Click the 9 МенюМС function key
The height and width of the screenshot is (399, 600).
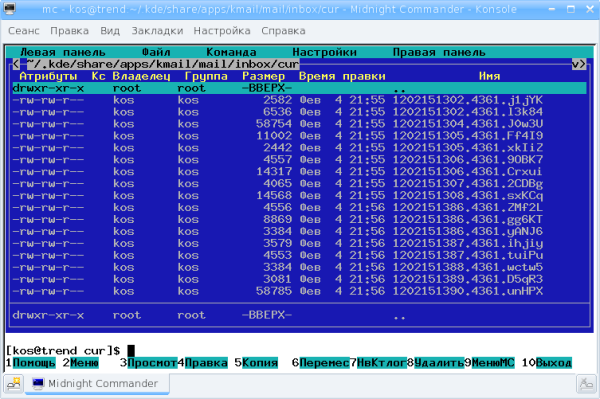coord(489,362)
